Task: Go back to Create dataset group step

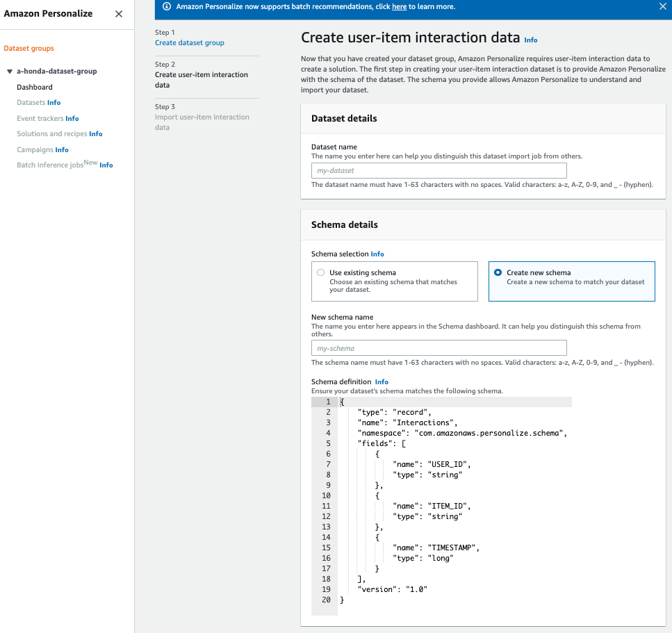Action: pyautogui.click(x=190, y=42)
